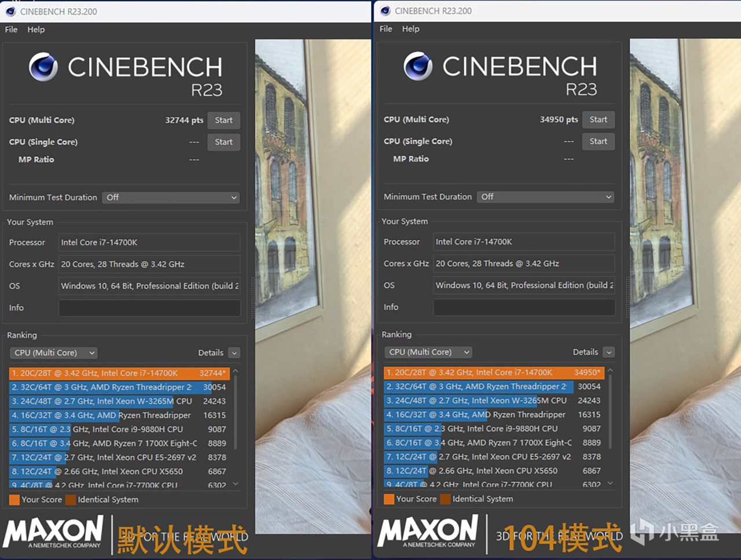The width and height of the screenshot is (741, 560).
Task: Open Minimum Test Duration dropdown in right window
Action: click(545, 197)
